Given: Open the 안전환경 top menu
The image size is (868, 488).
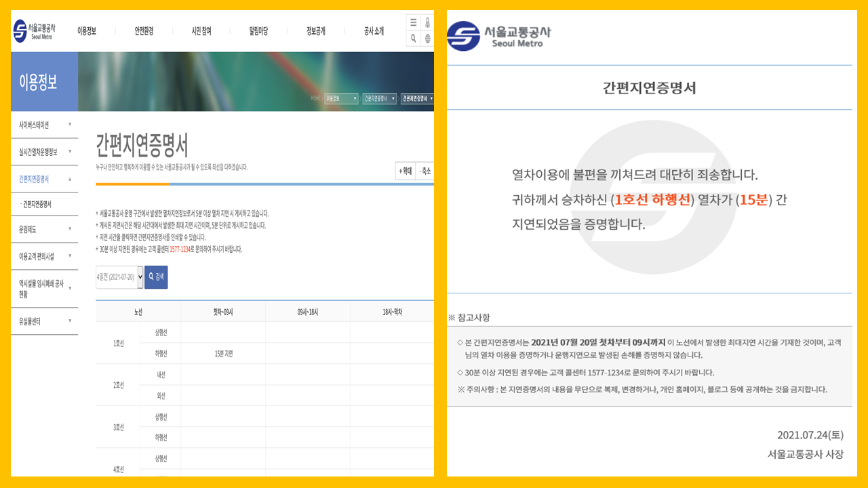Looking at the screenshot, I should [x=144, y=31].
